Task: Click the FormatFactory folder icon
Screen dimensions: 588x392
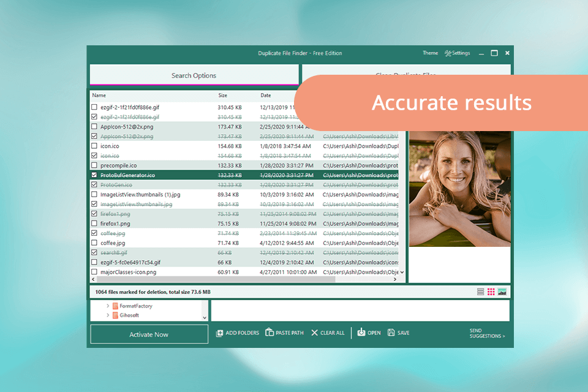Action: point(115,306)
